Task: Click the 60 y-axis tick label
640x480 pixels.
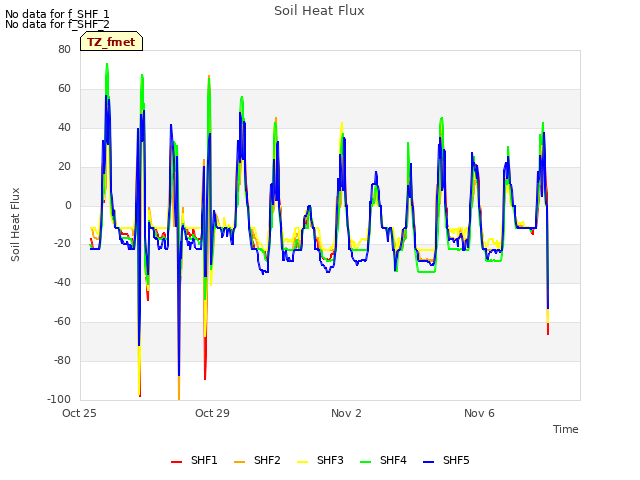Action: pos(64,89)
